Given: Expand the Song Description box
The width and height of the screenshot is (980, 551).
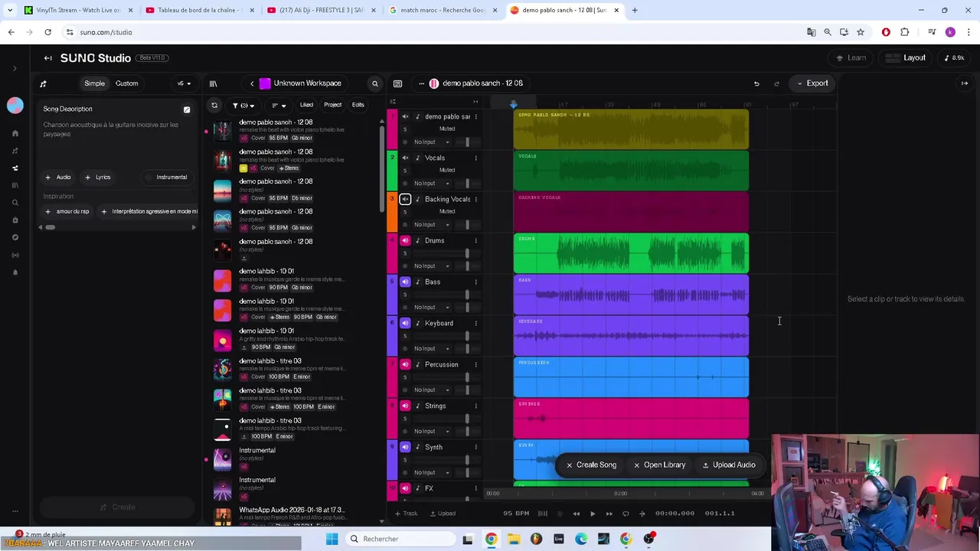Looking at the screenshot, I should click(x=187, y=109).
